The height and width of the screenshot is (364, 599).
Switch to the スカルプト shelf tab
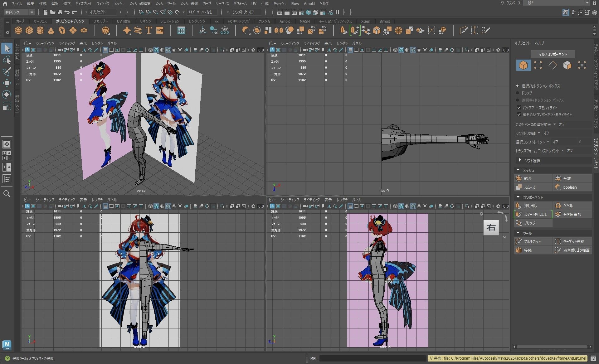(100, 21)
